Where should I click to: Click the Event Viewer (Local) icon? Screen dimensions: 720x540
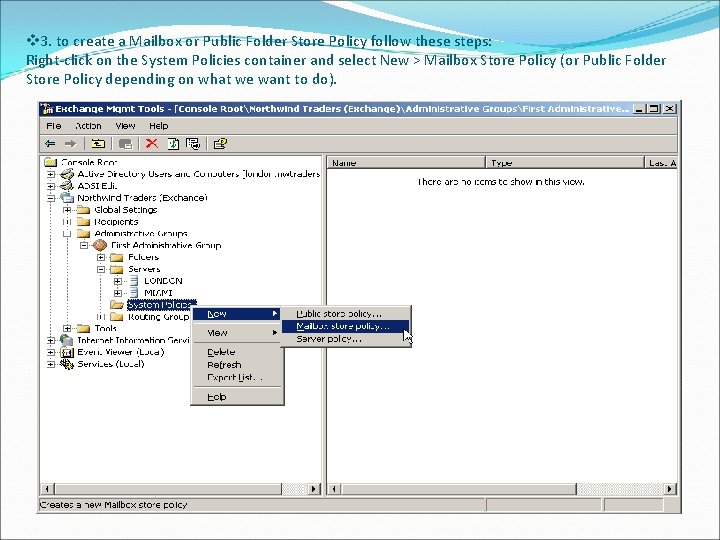coord(67,352)
